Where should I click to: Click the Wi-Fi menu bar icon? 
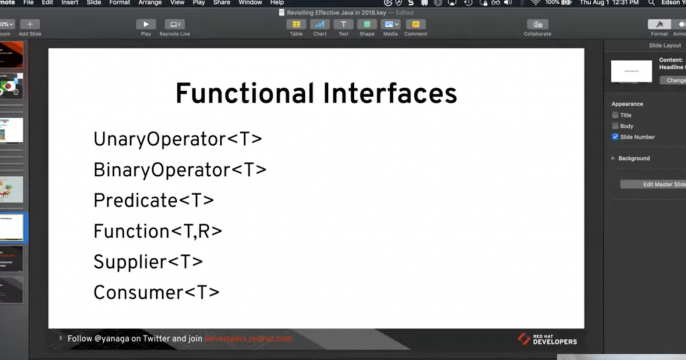point(535,3)
